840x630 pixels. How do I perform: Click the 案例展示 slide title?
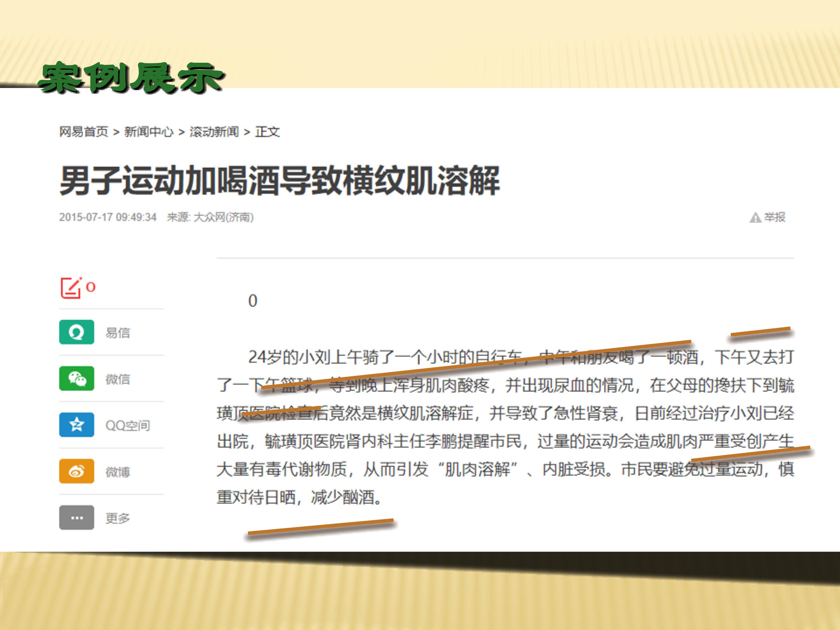131,78
